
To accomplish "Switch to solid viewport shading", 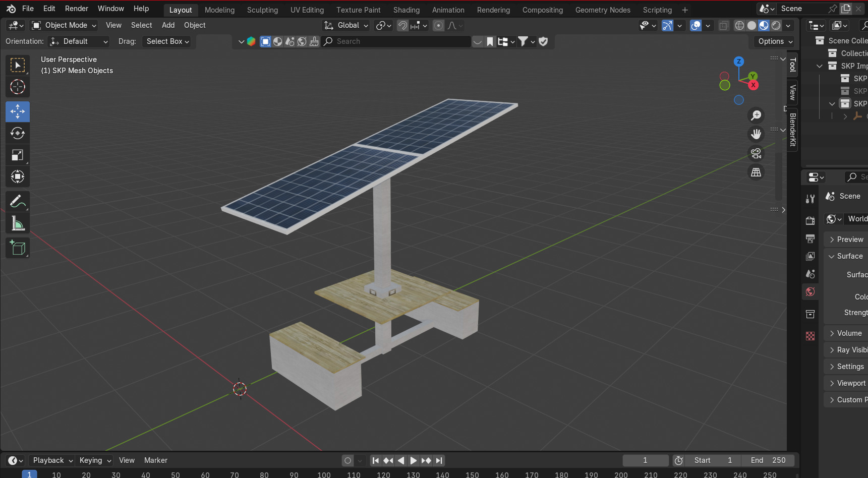I will [751, 25].
